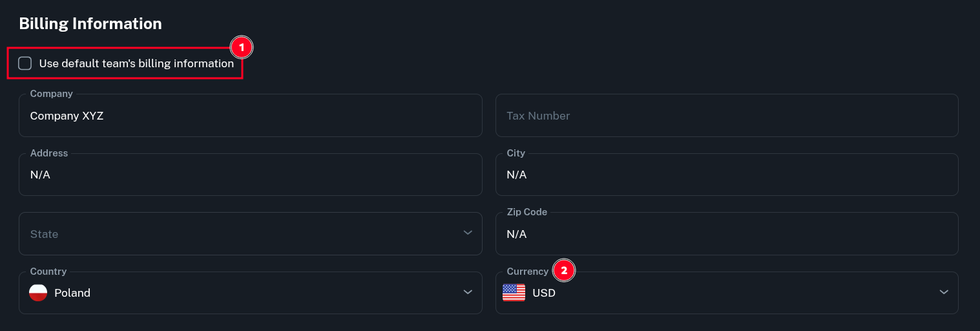
Task: Click into the Tax Number field
Action: (726, 116)
